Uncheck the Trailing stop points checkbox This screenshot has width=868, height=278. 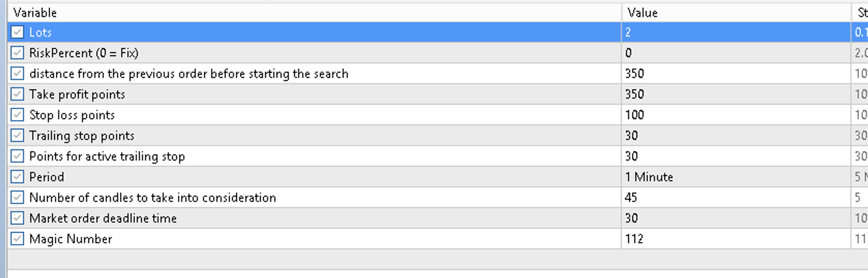(x=17, y=135)
